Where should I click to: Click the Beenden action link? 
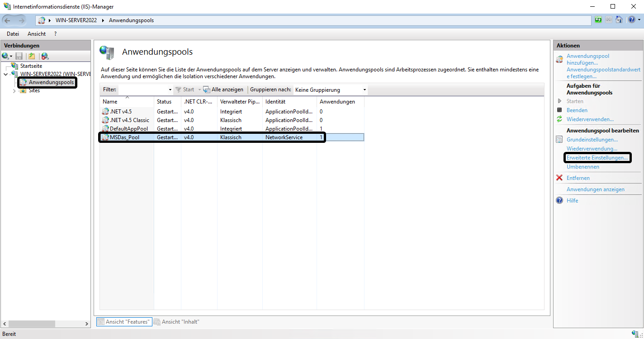[x=577, y=110]
